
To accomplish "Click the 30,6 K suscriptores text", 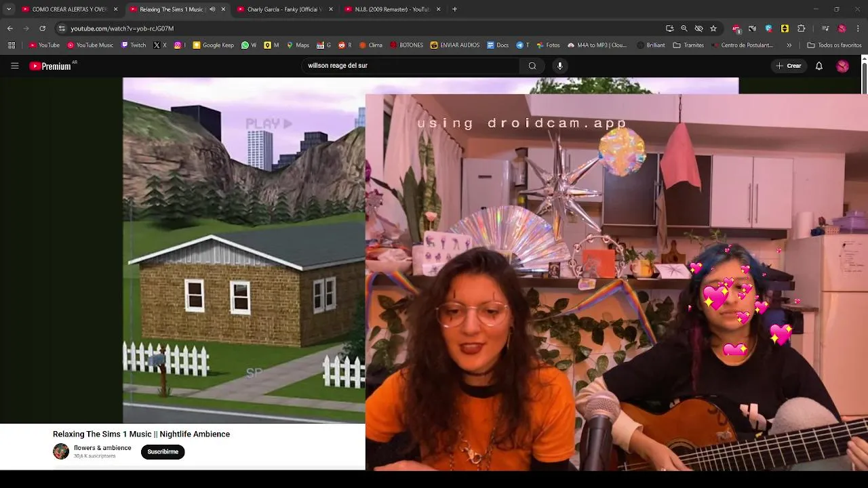I will point(95,456).
